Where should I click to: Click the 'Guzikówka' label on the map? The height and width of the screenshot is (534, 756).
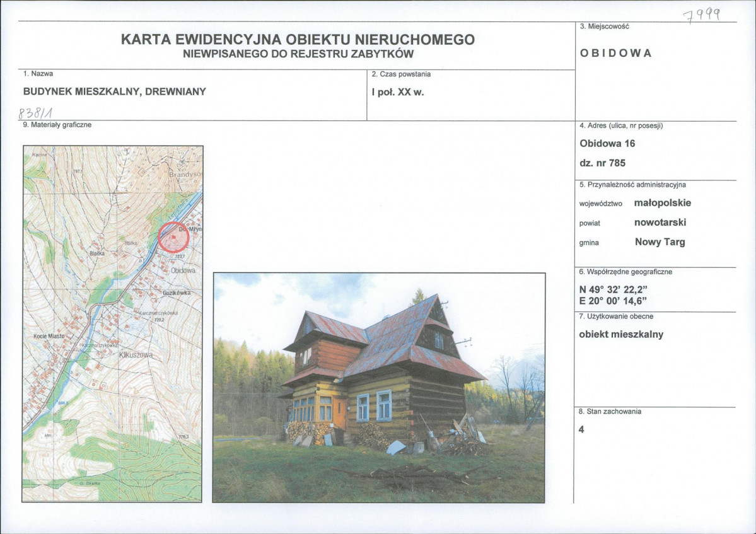[x=177, y=293]
